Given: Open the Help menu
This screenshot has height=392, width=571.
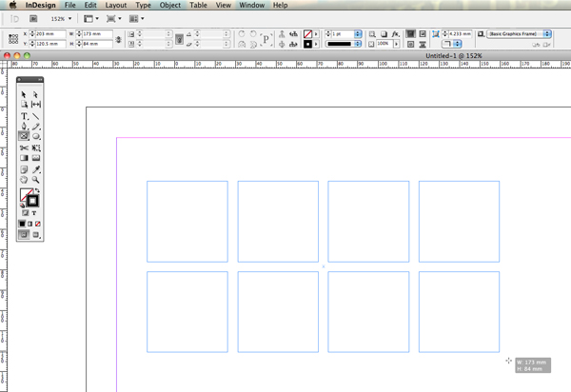Looking at the screenshot, I should tap(280, 5).
